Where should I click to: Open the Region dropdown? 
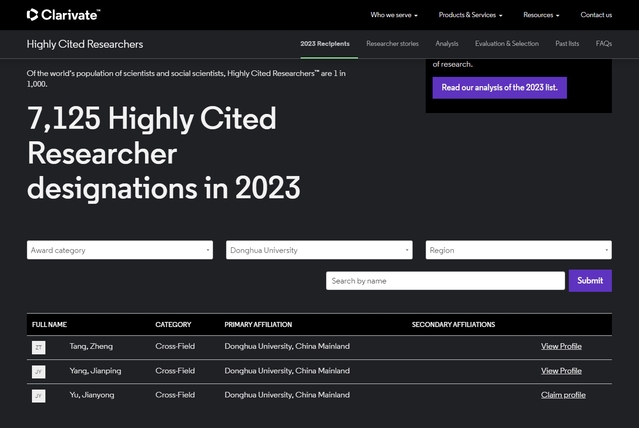pyautogui.click(x=518, y=250)
